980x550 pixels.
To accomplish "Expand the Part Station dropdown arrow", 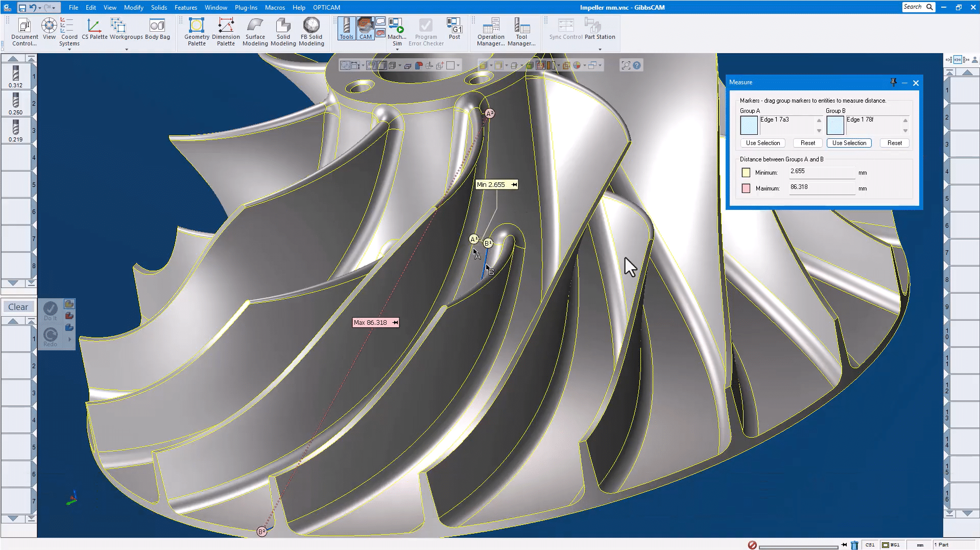I will coord(600,50).
